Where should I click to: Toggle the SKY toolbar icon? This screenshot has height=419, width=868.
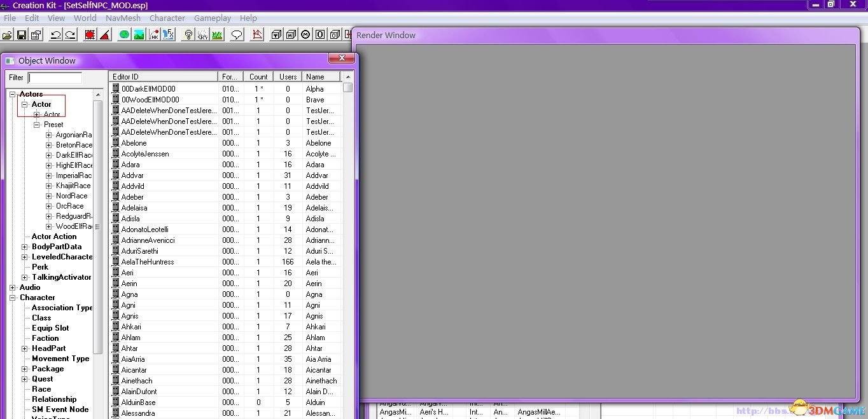(x=202, y=35)
